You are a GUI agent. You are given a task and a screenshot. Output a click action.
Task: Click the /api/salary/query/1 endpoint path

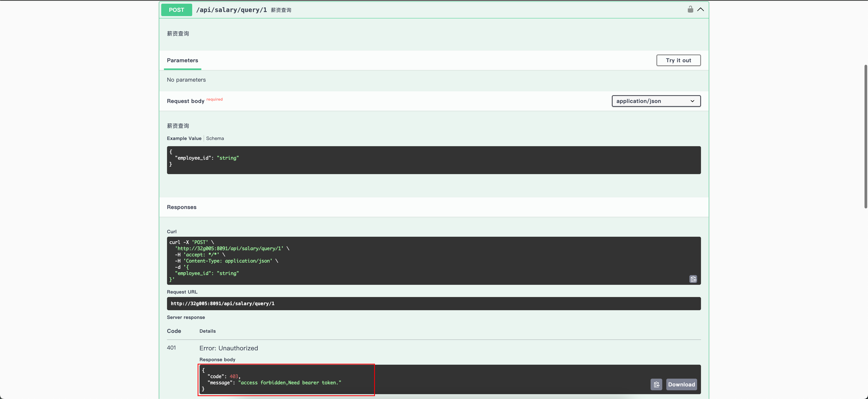tap(232, 10)
